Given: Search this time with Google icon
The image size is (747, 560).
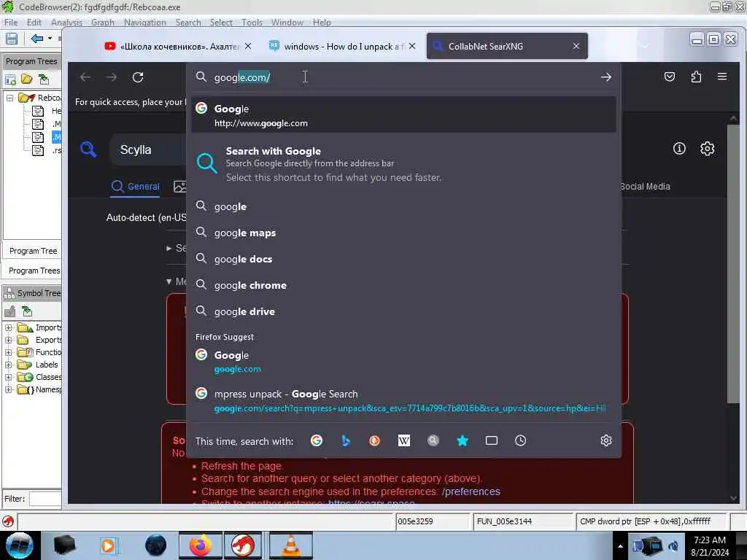Looking at the screenshot, I should coord(317,440).
